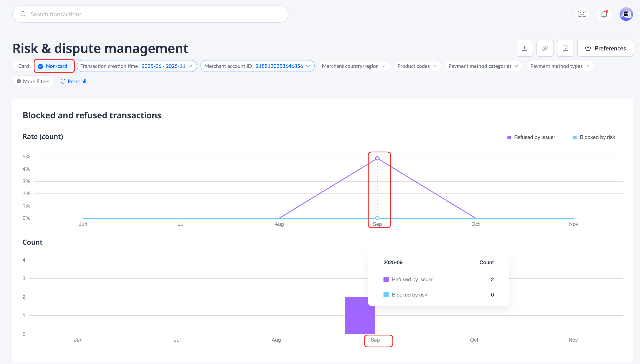Open the chat assistant icon
This screenshot has height=364, width=640.
click(x=582, y=14)
